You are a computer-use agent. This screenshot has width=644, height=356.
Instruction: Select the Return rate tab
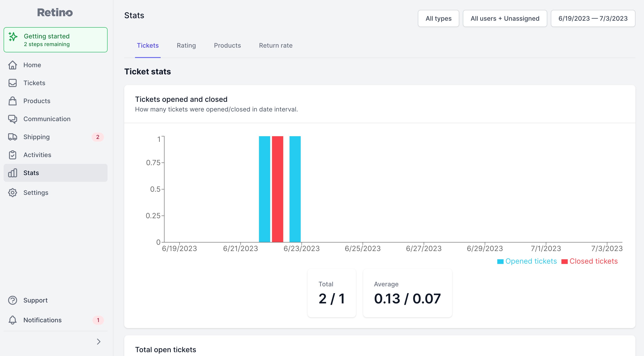coord(275,45)
